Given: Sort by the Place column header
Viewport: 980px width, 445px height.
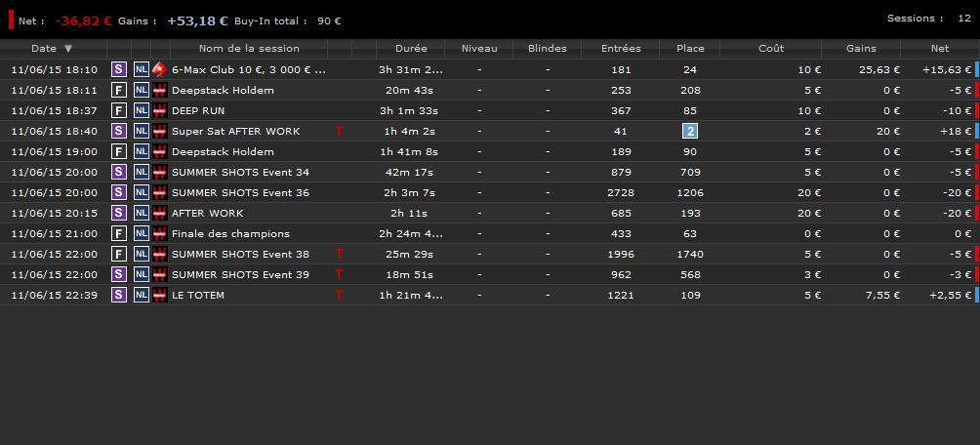Looking at the screenshot, I should click(690, 48).
